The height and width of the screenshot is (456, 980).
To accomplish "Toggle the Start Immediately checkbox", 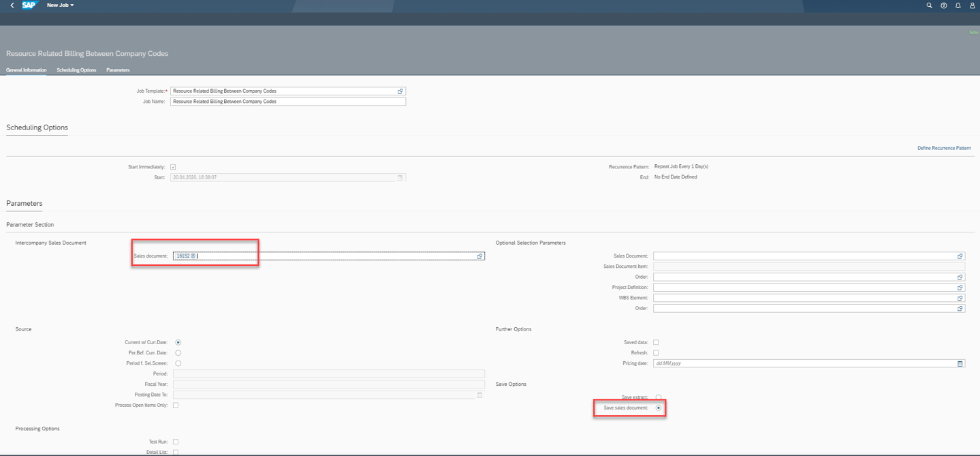I will click(x=173, y=166).
